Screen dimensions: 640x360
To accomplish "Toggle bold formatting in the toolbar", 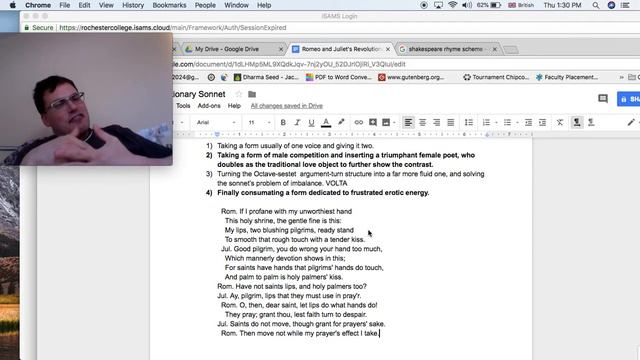I will coord(283,122).
